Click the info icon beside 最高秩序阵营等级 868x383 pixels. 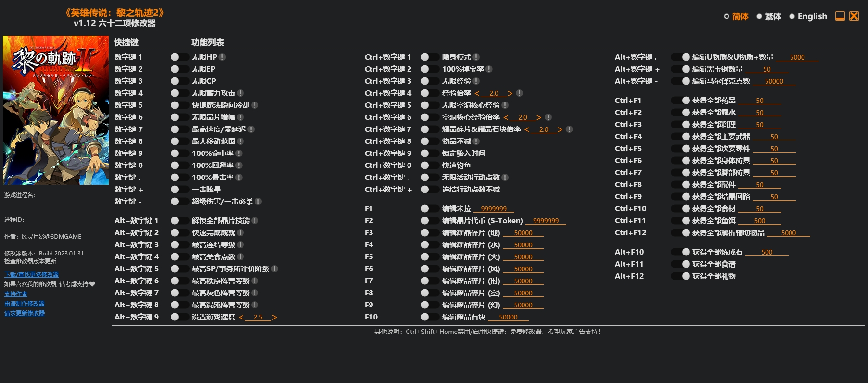click(x=255, y=281)
